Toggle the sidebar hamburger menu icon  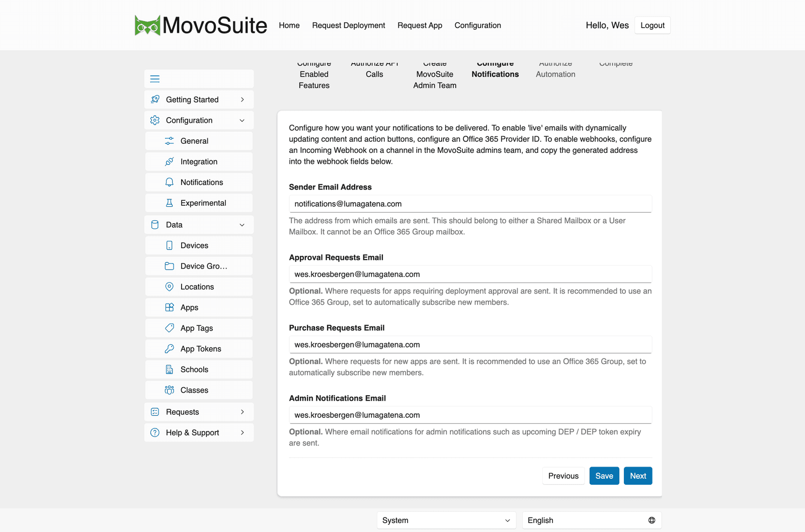155,79
